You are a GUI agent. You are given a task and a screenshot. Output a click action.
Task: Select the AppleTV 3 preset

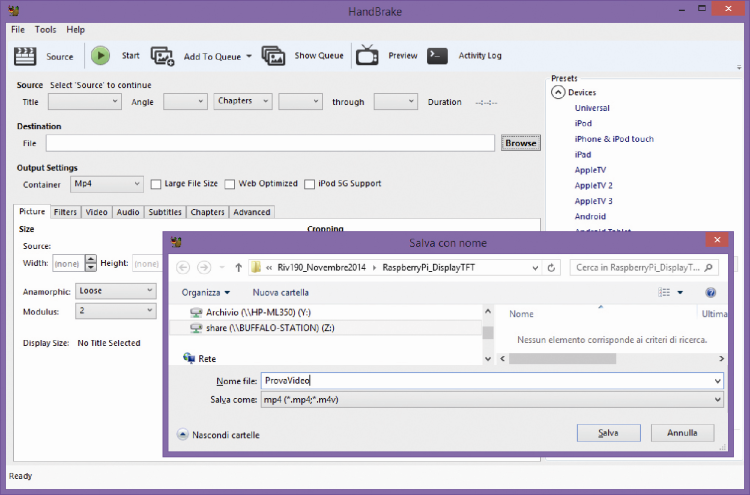(x=594, y=201)
